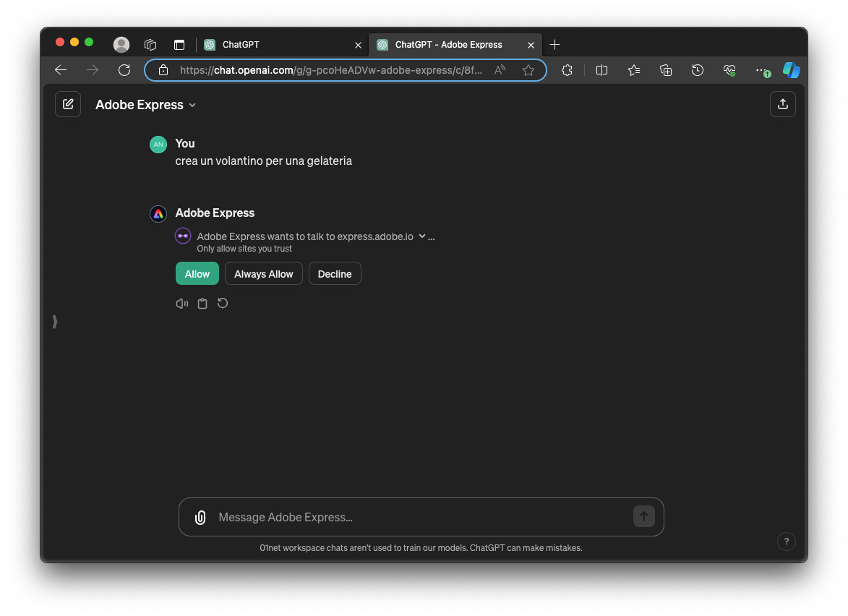Attach a file with the paperclip icon
This screenshot has height=616, width=848.
point(200,518)
